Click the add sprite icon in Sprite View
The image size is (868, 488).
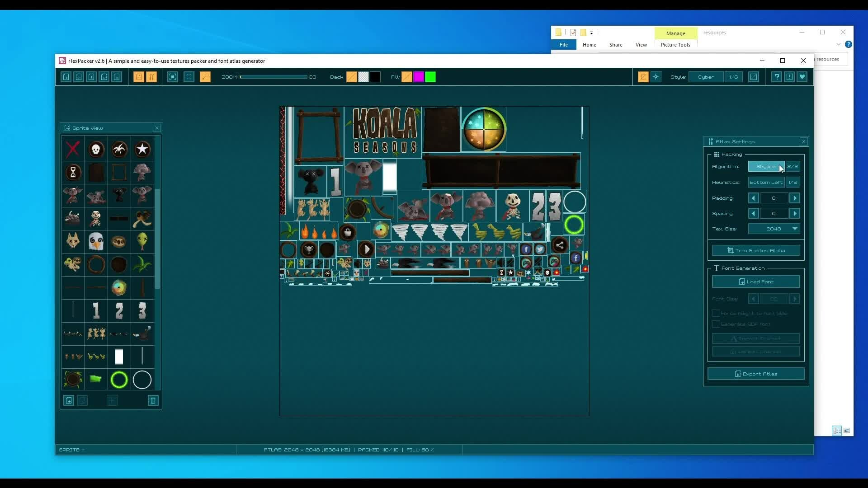(69, 401)
